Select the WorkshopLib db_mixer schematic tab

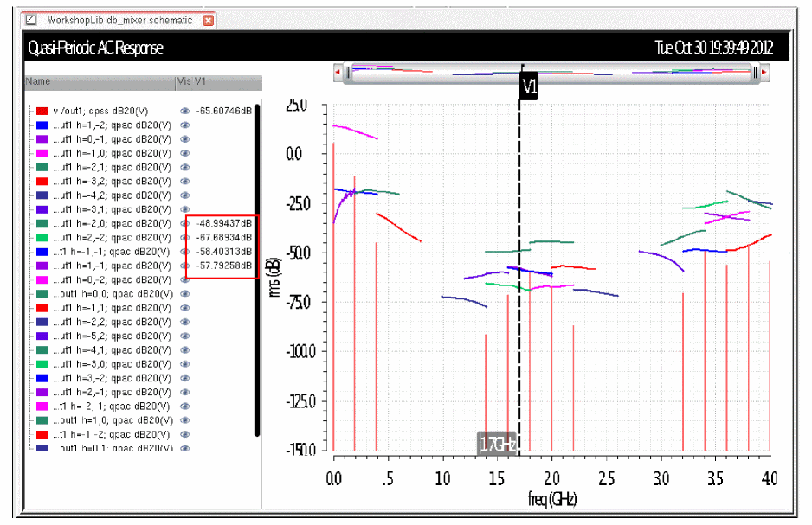click(x=119, y=20)
